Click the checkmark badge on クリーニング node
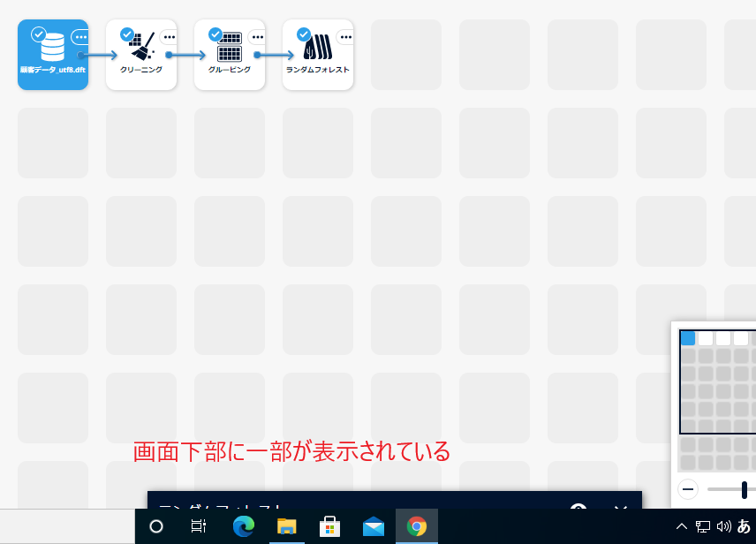Image resolution: width=756 pixels, height=544 pixels. click(127, 34)
